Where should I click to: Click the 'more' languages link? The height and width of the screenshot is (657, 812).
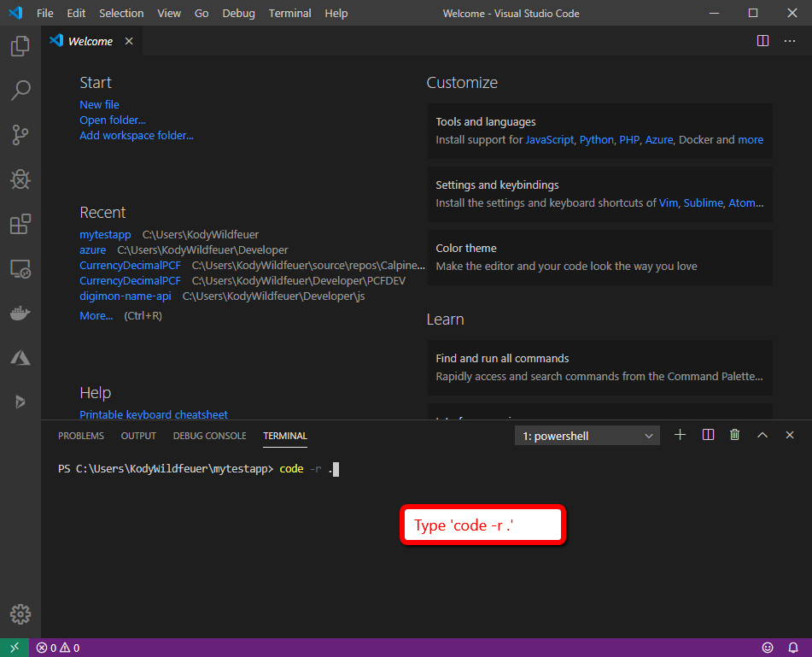click(x=751, y=140)
